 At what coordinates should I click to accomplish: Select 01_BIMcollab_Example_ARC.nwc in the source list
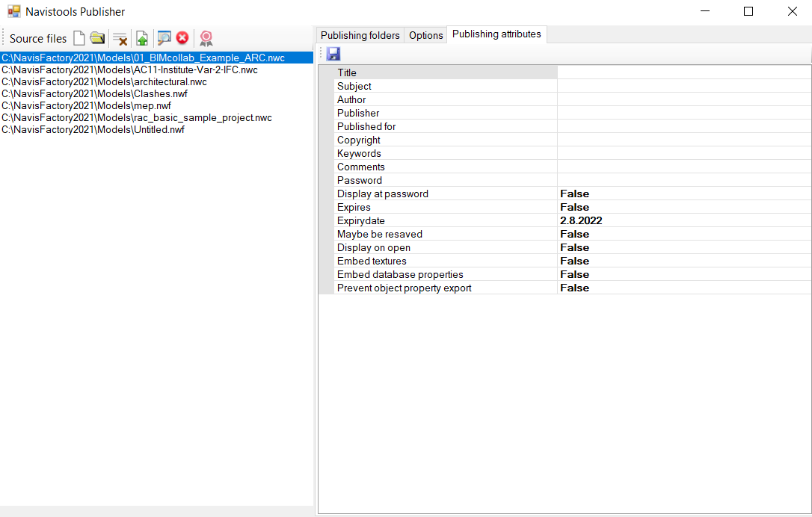pos(156,58)
